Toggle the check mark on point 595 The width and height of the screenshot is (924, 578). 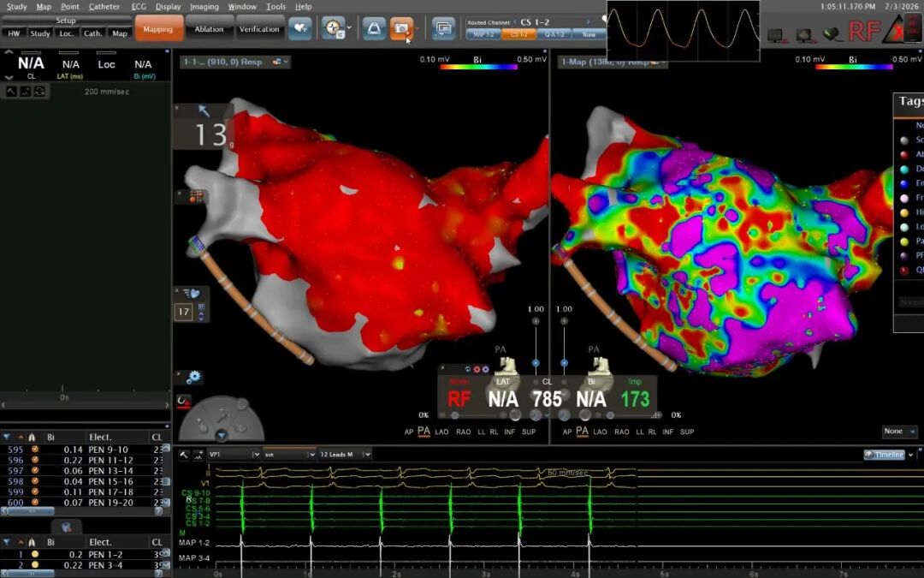pyautogui.click(x=35, y=450)
